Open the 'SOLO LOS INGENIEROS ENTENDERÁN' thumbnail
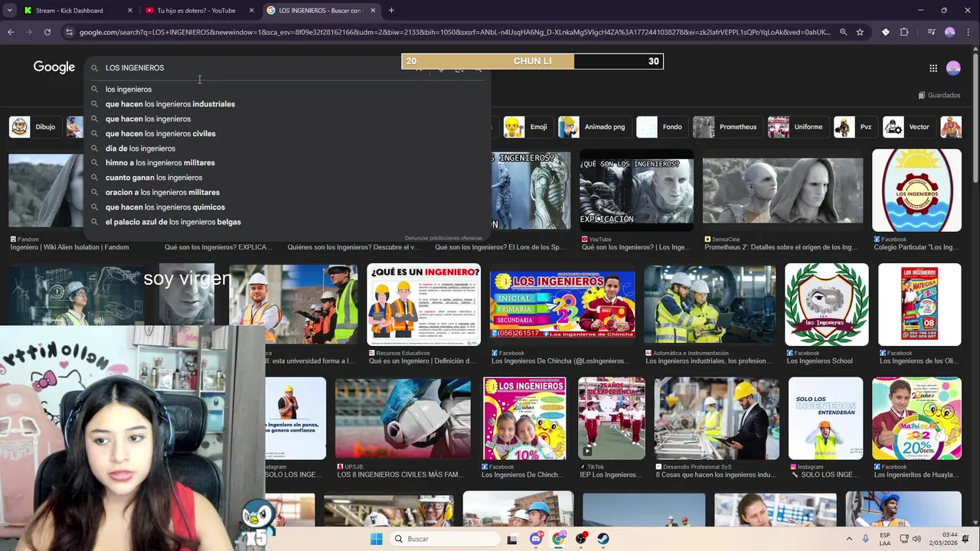 [x=825, y=419]
